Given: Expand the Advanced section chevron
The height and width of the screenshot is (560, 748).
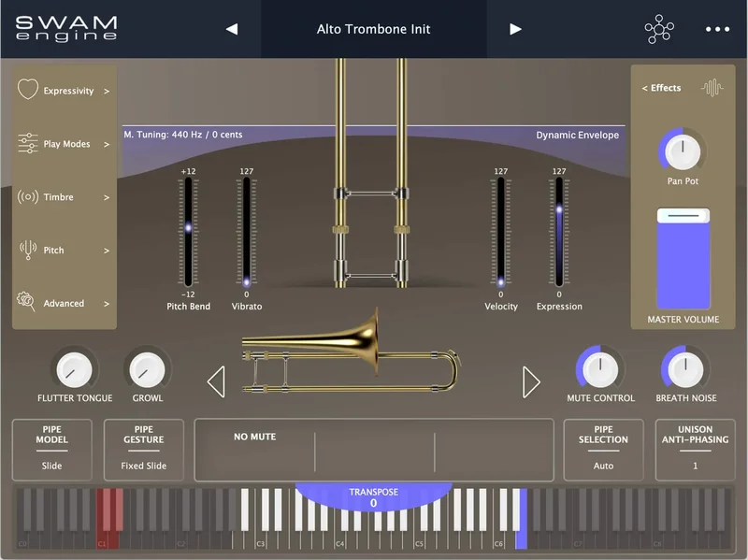Looking at the screenshot, I should pyautogui.click(x=107, y=304).
